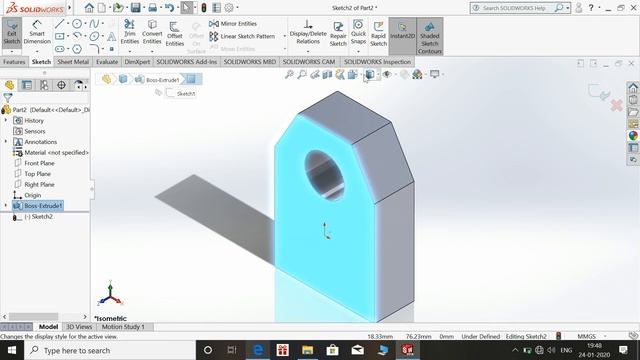The image size is (640, 360).
Task: Cancel sketch with the red X corner
Action: [x=616, y=105]
